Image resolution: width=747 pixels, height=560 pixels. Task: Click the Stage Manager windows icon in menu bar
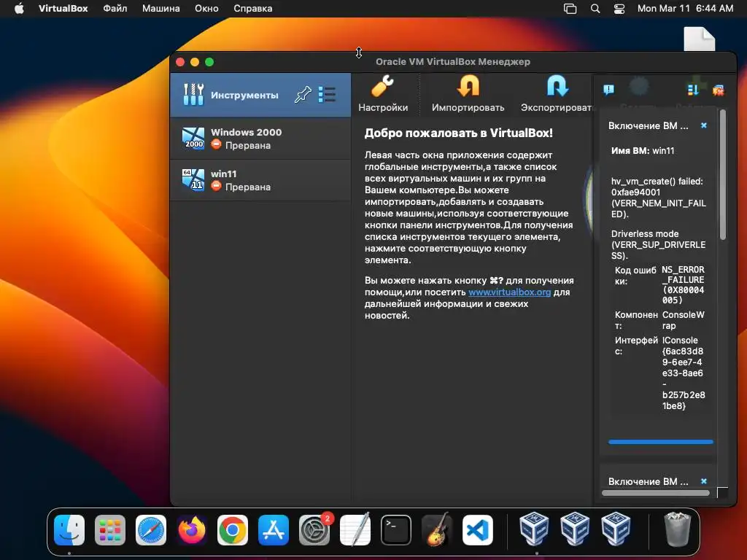[x=570, y=9]
